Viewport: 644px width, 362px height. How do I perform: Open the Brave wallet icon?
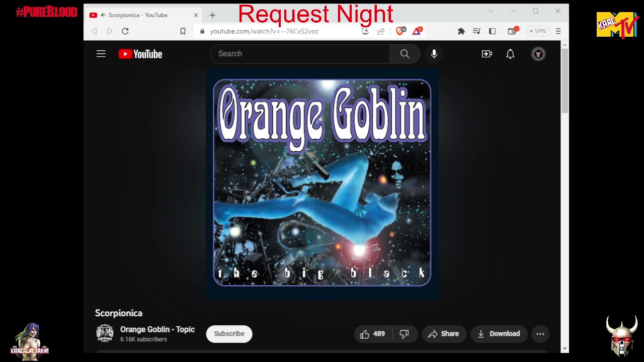pos(513,31)
